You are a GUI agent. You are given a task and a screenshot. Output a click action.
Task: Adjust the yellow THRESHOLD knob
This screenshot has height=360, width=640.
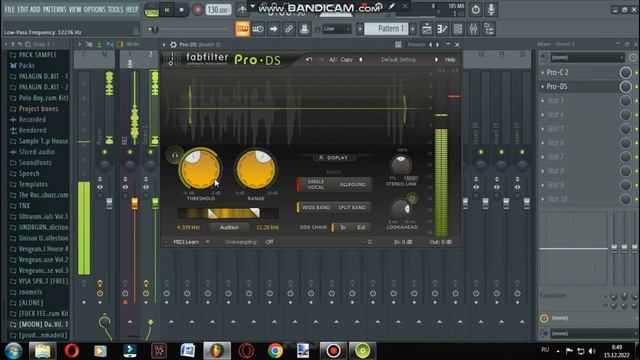click(200, 169)
